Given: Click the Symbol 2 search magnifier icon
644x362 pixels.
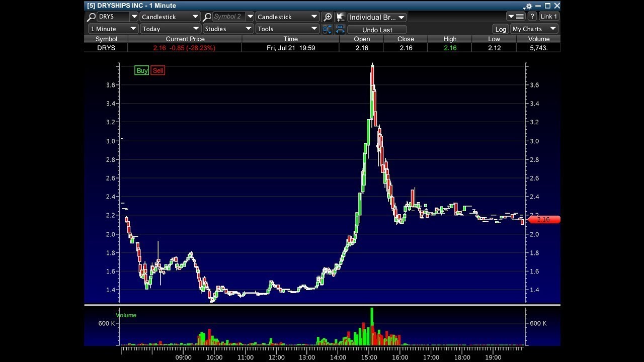Looking at the screenshot, I should [207, 17].
